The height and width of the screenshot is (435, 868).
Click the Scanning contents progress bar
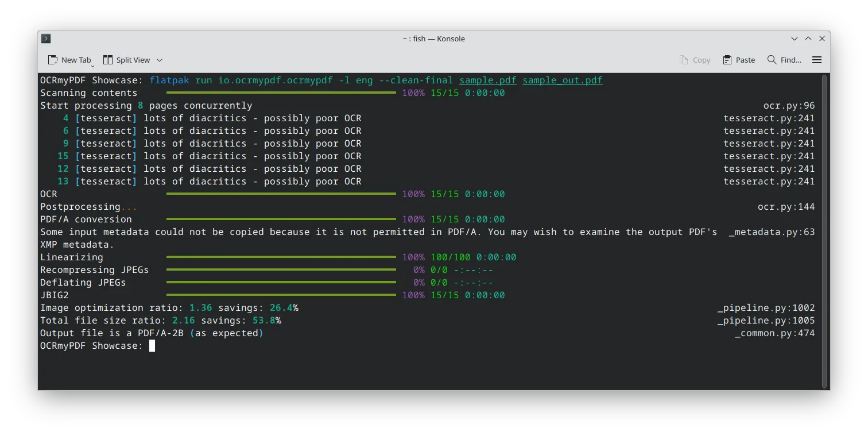point(281,93)
